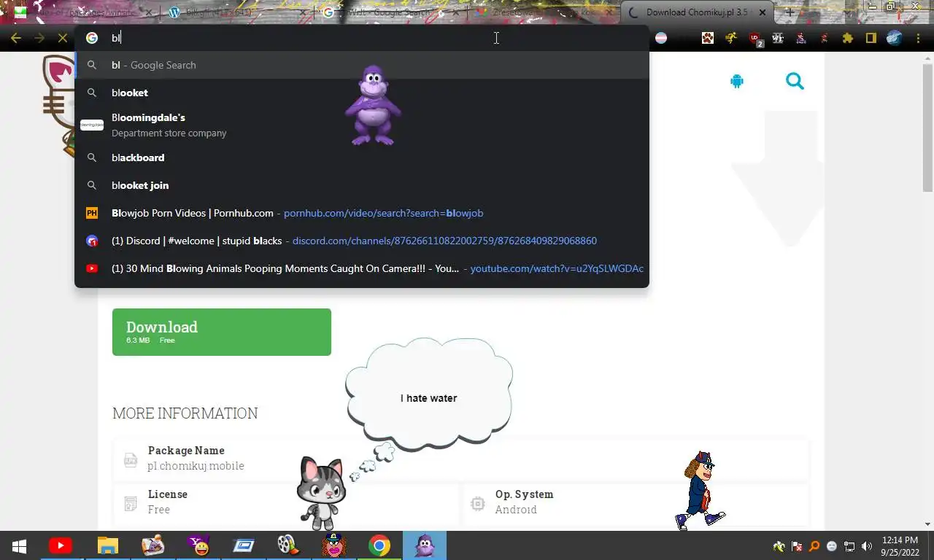This screenshot has width=934, height=560.
Task: Click the 'MORE INFORMATION' heading
Action: click(x=185, y=413)
